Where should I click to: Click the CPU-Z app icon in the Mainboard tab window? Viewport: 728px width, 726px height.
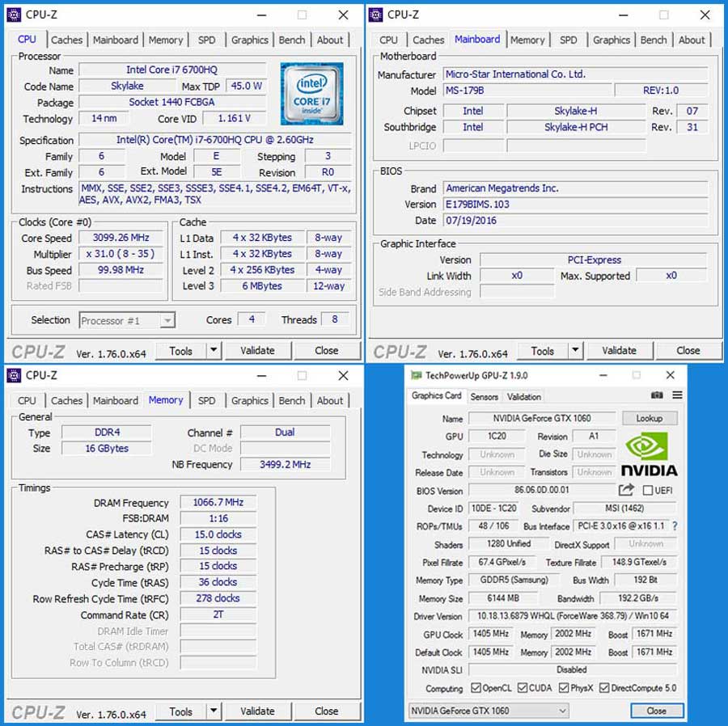[x=375, y=15]
